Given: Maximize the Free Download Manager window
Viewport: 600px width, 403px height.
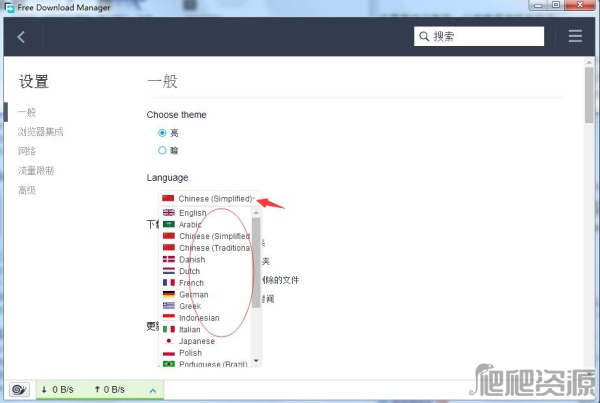Looking at the screenshot, I should tap(556, 5).
